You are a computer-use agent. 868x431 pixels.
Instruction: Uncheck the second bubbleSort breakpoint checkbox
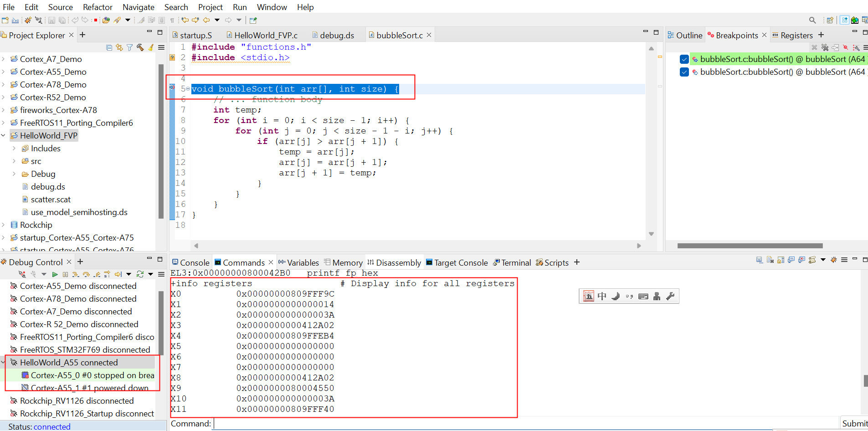tap(684, 72)
